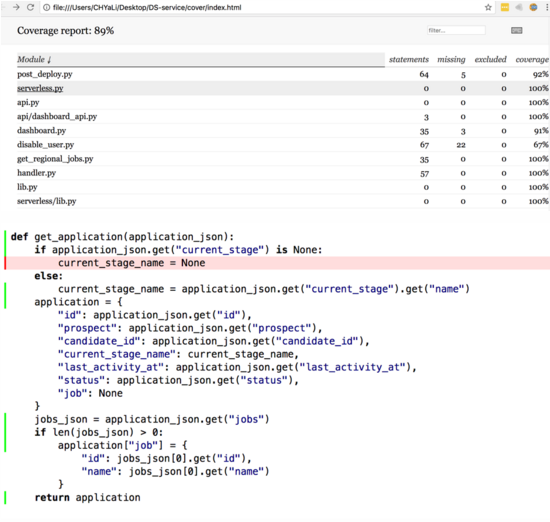Sort by excluded column header
Viewport: 550px width, 522px height.
(490, 59)
